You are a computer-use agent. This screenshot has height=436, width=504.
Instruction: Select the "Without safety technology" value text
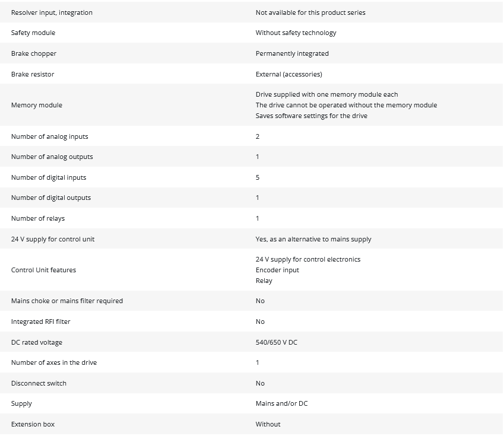tap(296, 33)
